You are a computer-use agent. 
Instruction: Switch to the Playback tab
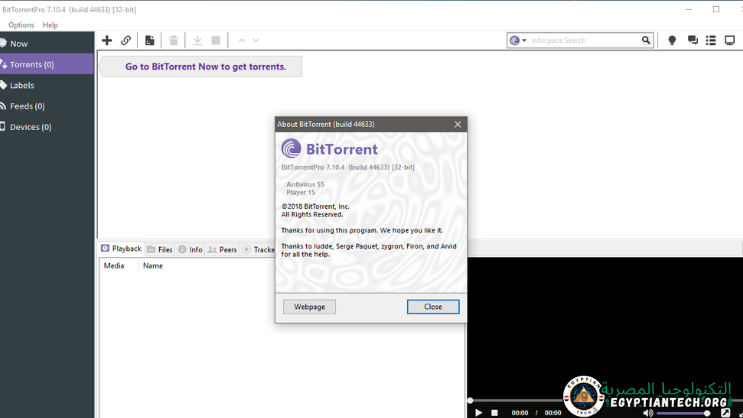click(x=121, y=249)
